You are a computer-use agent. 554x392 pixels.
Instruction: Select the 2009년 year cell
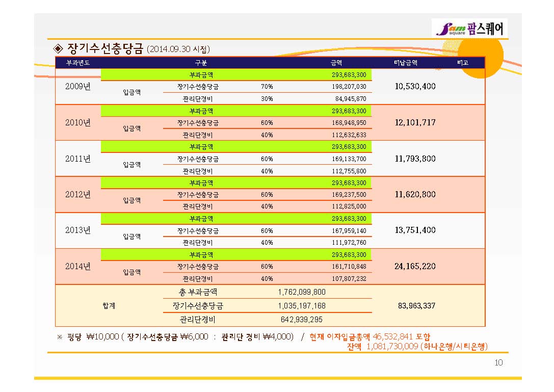[78, 87]
